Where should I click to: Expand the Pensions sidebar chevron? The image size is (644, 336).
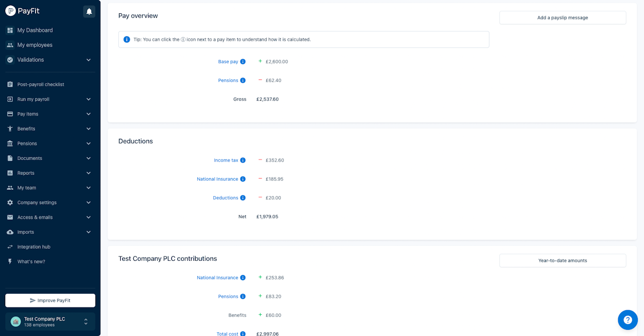click(x=88, y=143)
